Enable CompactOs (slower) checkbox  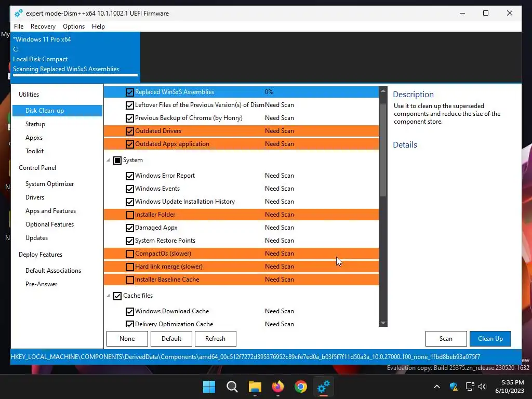[129, 254]
